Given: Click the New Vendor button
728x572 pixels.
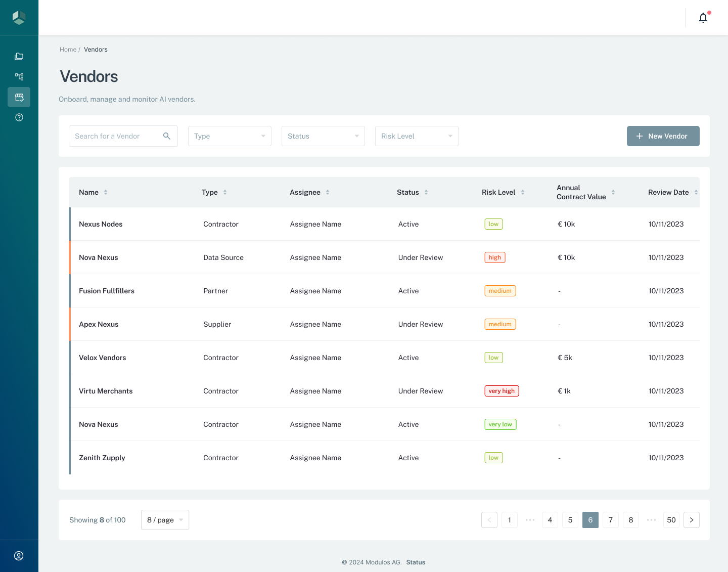Looking at the screenshot, I should tap(663, 136).
